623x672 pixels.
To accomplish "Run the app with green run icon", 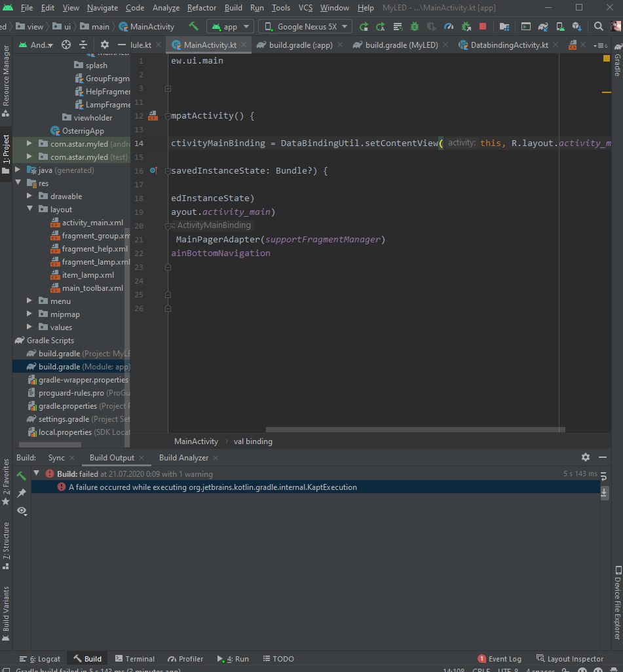I will 364,27.
